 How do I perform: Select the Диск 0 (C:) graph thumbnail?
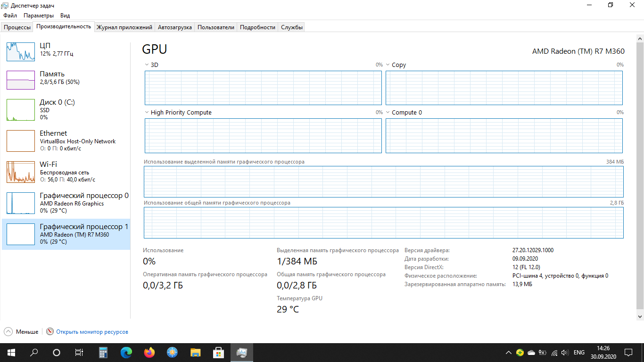pyautogui.click(x=21, y=110)
